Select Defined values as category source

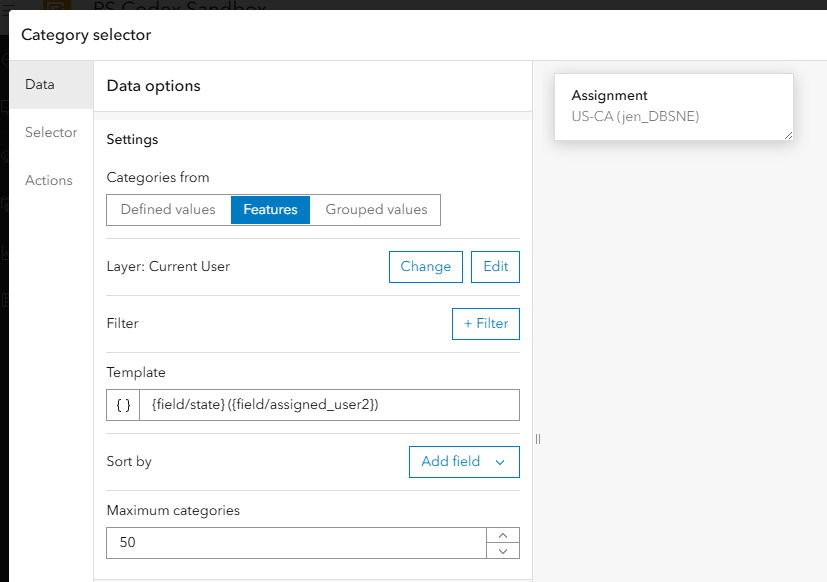click(168, 210)
